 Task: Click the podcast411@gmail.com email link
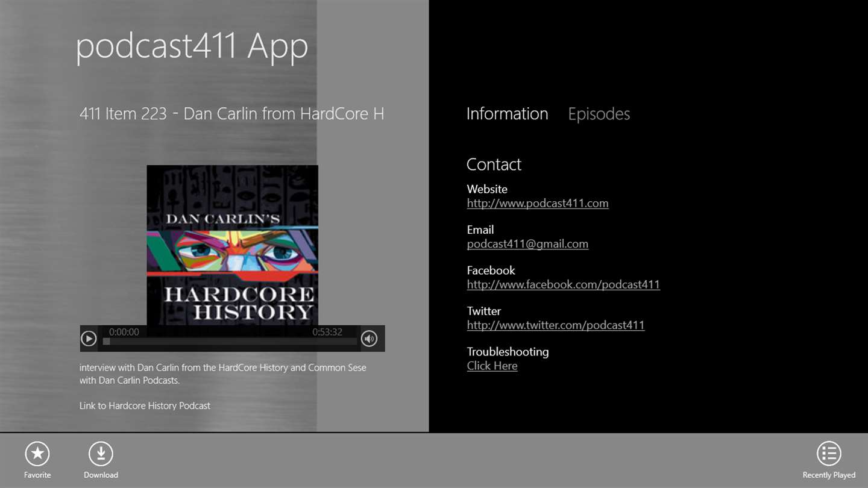coord(527,244)
